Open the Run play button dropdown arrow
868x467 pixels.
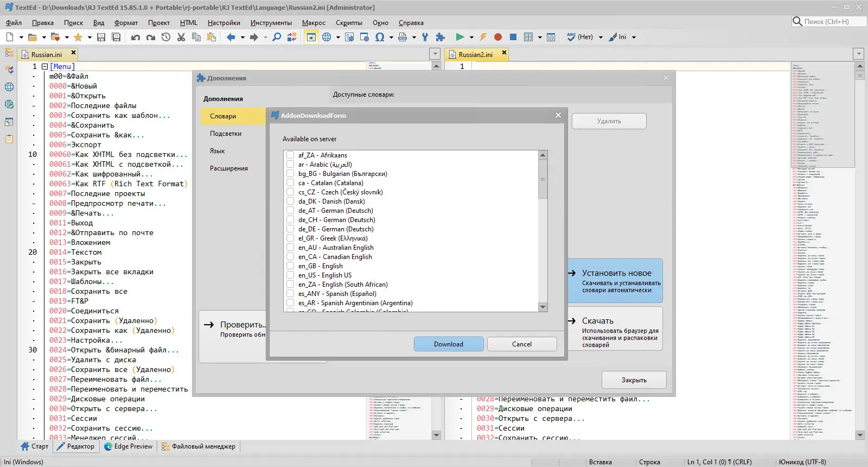coord(471,37)
